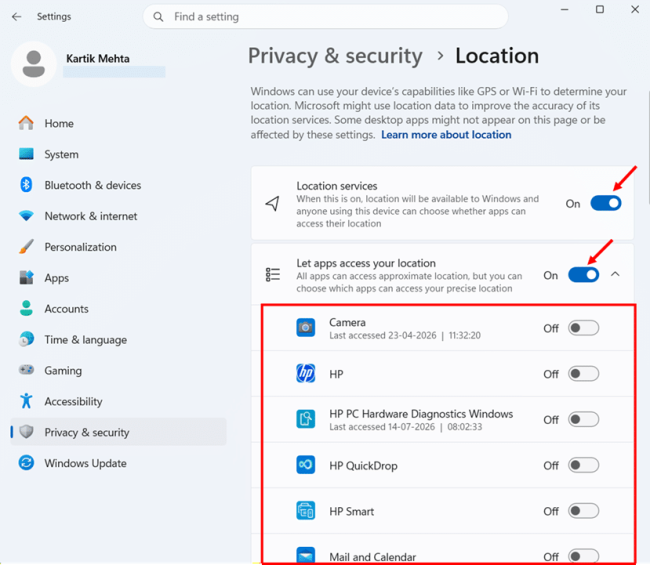Open Home settings page

118,123
